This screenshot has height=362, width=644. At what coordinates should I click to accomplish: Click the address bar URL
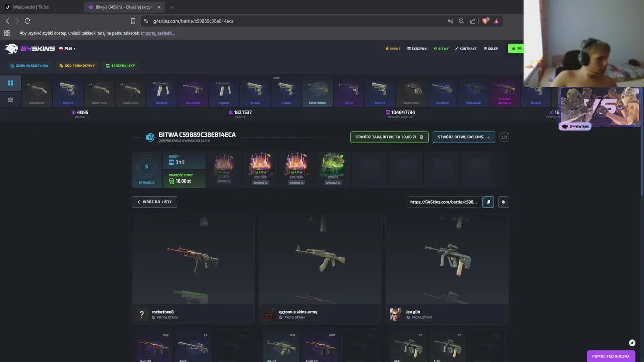pyautogui.click(x=193, y=21)
